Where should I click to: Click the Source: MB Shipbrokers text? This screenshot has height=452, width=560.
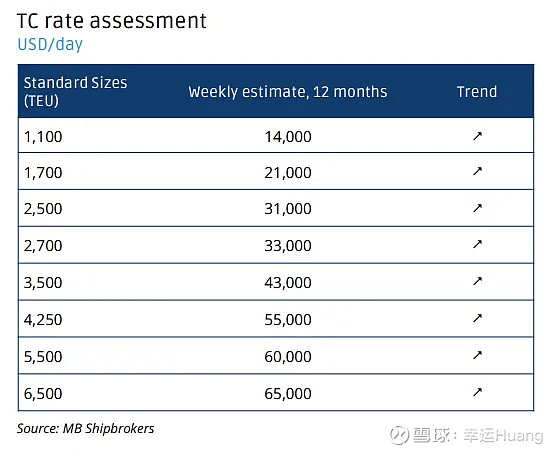[x=85, y=428]
